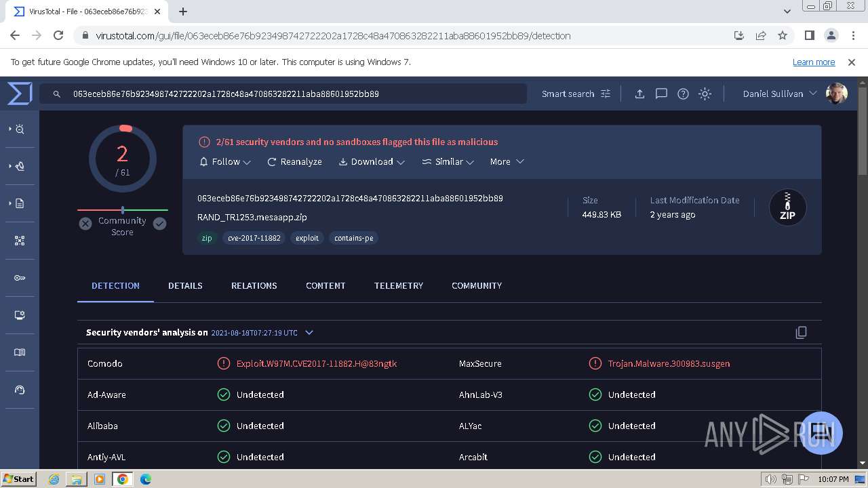Toggle the browser side panel

[810, 36]
